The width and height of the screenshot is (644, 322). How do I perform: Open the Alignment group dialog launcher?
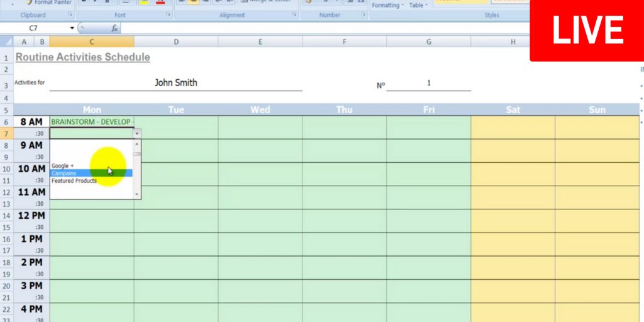coord(294,14)
